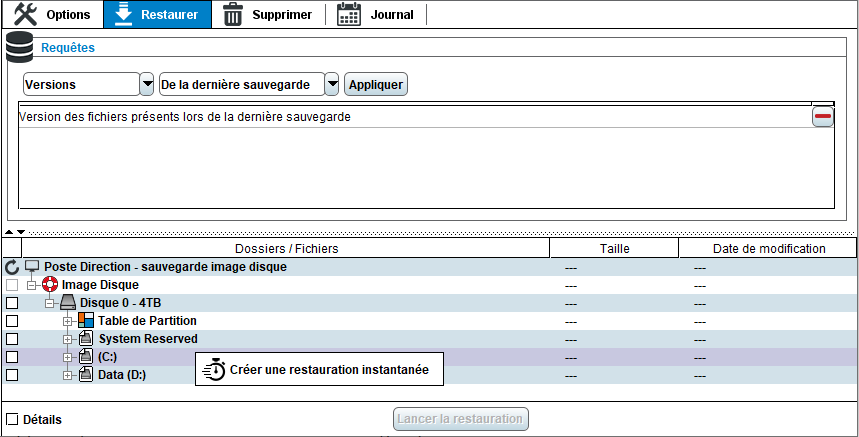Image resolution: width=859 pixels, height=437 pixels.
Task: Click the Restaurer download arrow icon
Action: click(124, 14)
